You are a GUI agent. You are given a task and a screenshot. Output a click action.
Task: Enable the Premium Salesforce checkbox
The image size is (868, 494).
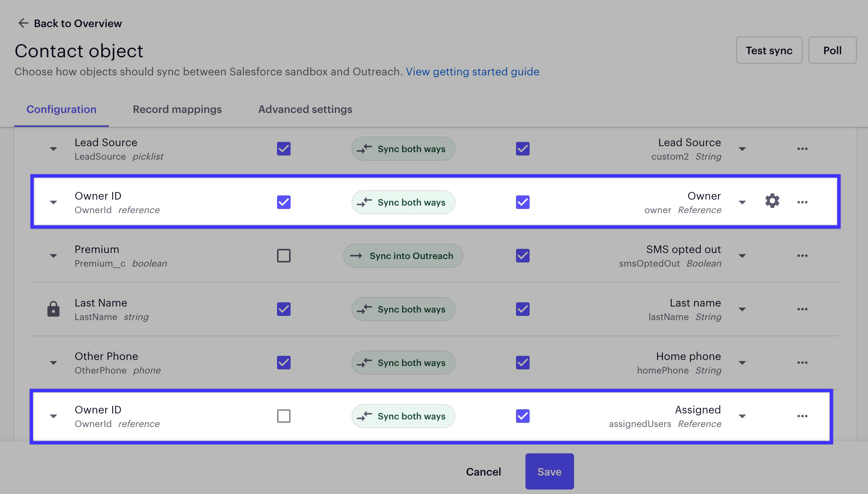283,256
